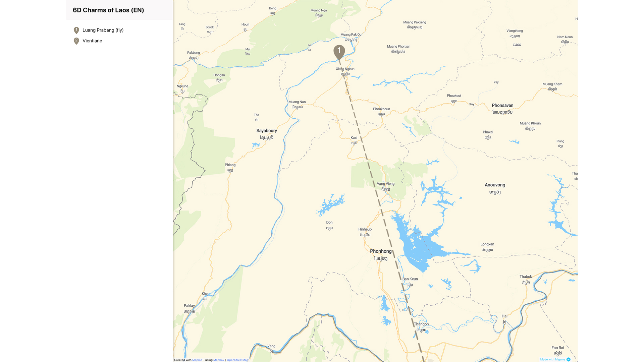This screenshot has height=362, width=644.
Task: Open the OpenStreetMap attribution link
Action: pos(237,360)
